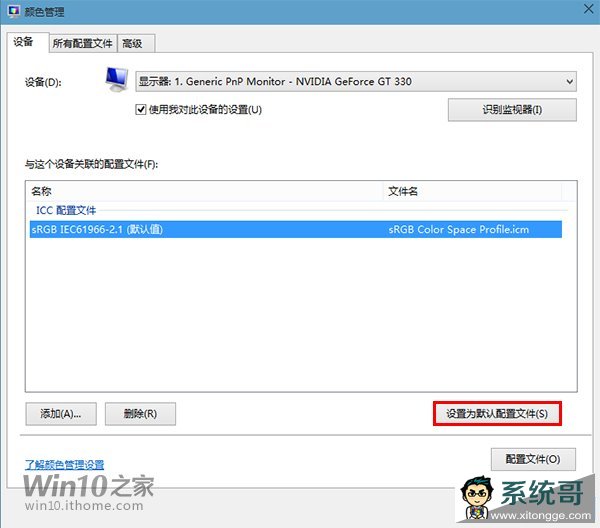Close the 颜色管理 window
This screenshot has width=600, height=528.
589,8
